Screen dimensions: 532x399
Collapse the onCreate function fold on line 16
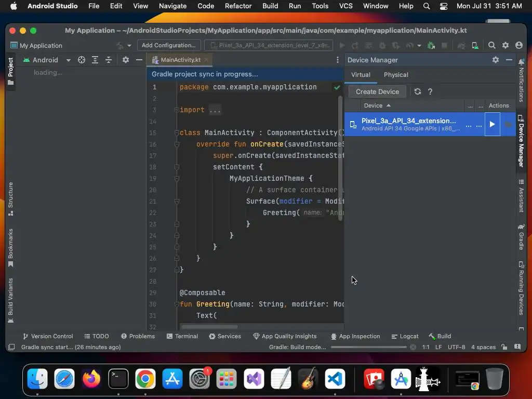pyautogui.click(x=177, y=144)
